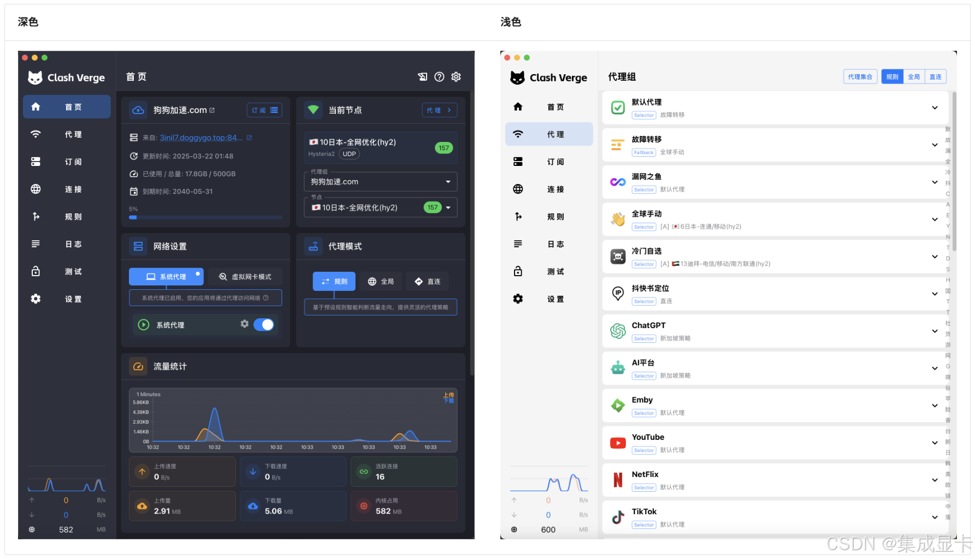
Task: Click the NetFlix group logo icon
Action: click(x=618, y=480)
